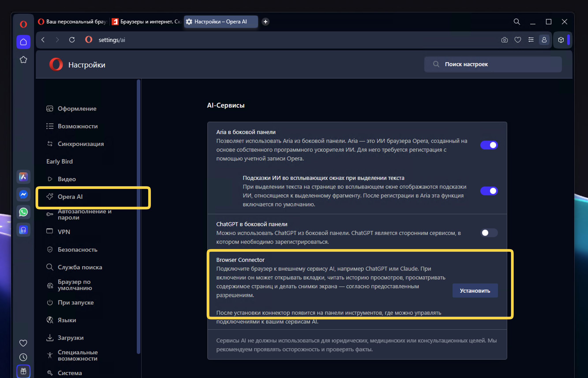
Task: Open Безопасность settings section
Action: tap(77, 250)
